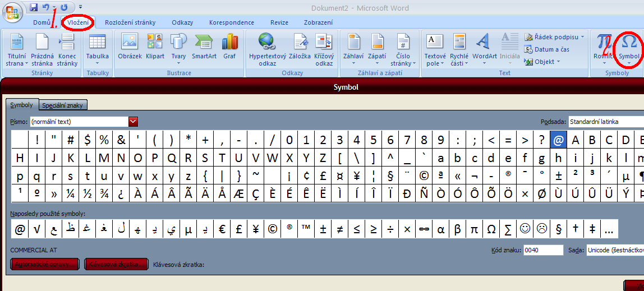Click the Klávesová zkratka... button

(x=117, y=264)
